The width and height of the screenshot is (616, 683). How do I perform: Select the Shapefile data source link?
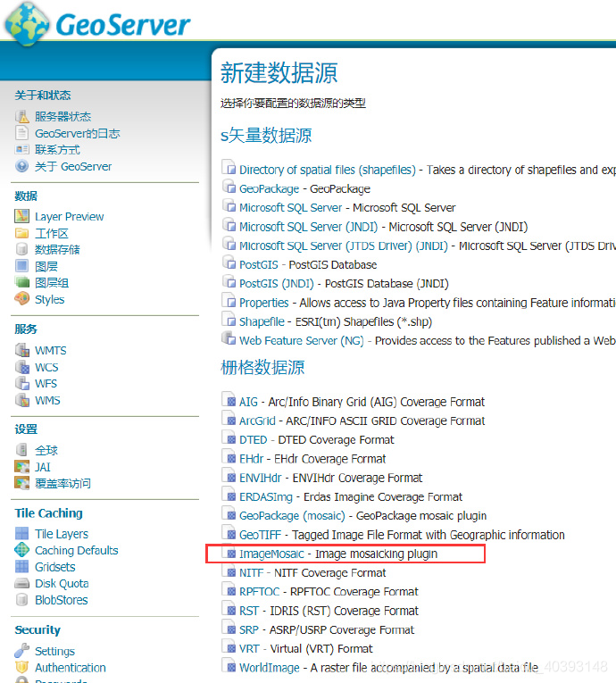click(x=262, y=321)
